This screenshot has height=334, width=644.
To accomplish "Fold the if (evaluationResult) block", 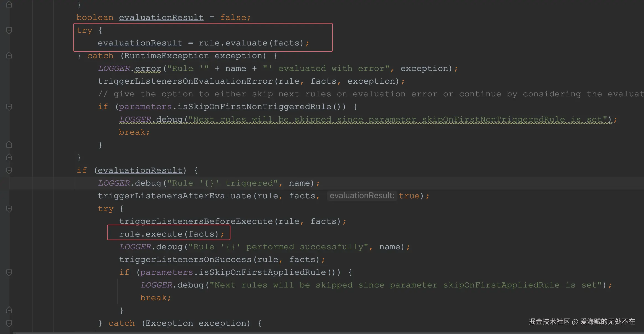I will point(9,170).
